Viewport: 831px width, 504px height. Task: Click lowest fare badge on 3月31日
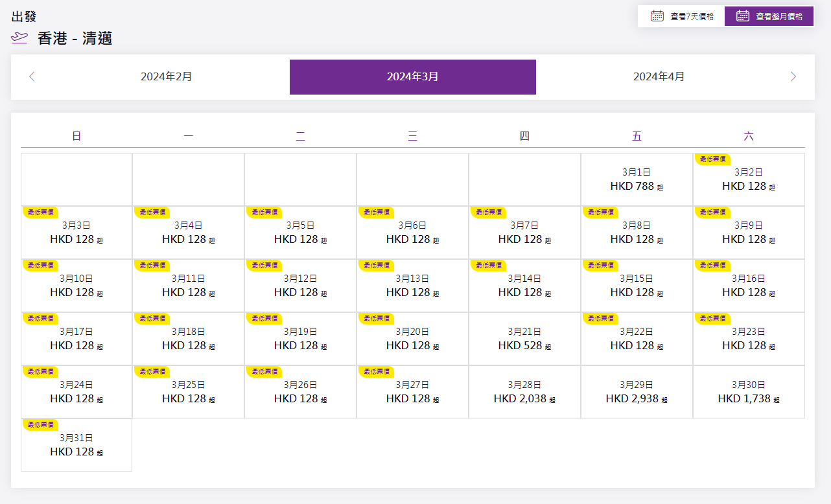40,425
